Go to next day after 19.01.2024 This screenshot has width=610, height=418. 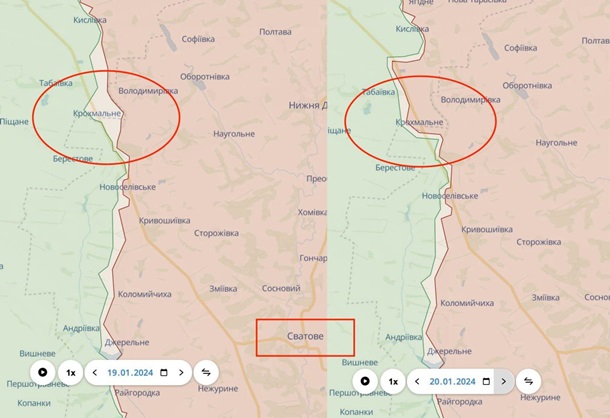tap(181, 372)
